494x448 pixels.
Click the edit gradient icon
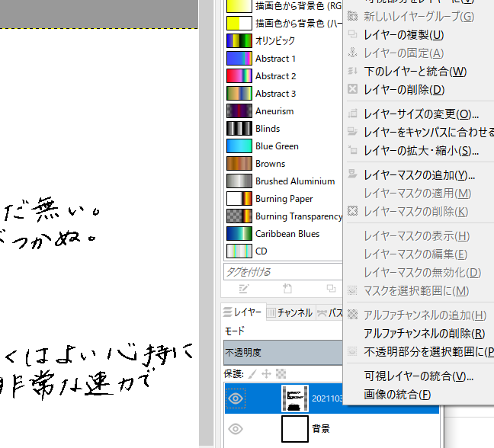point(244,289)
